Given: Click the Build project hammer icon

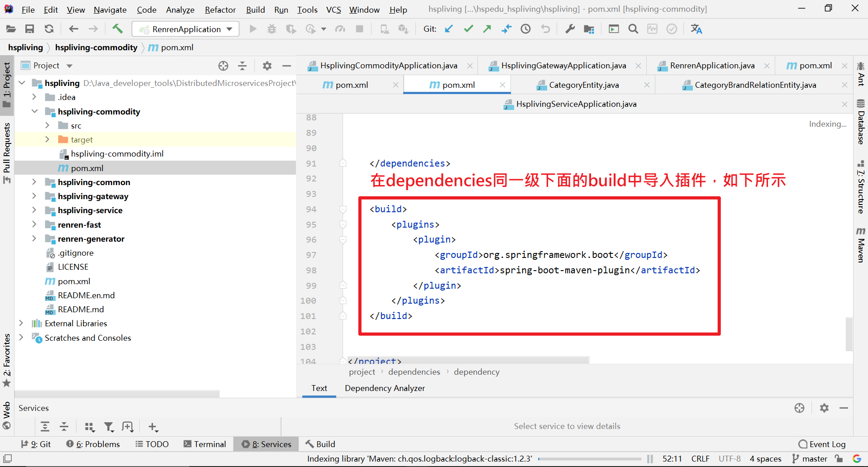Looking at the screenshot, I should click(x=117, y=29).
